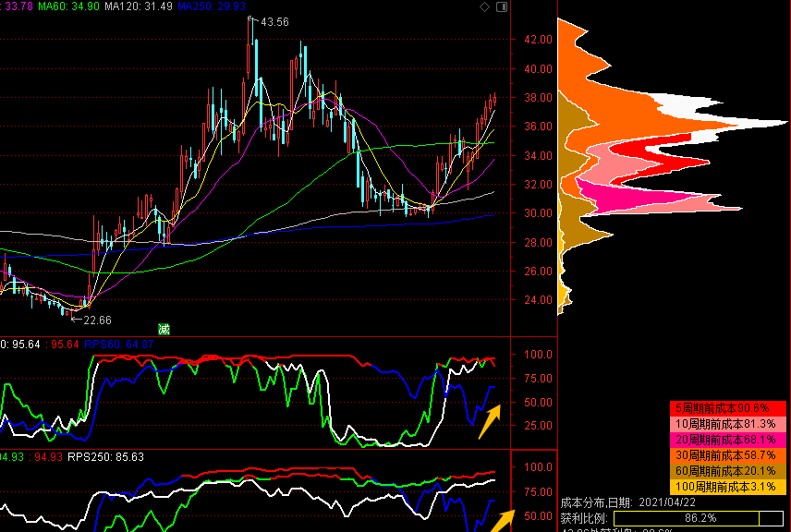Toggle the side panel icon at top
The image size is (791, 532).
[502, 6]
